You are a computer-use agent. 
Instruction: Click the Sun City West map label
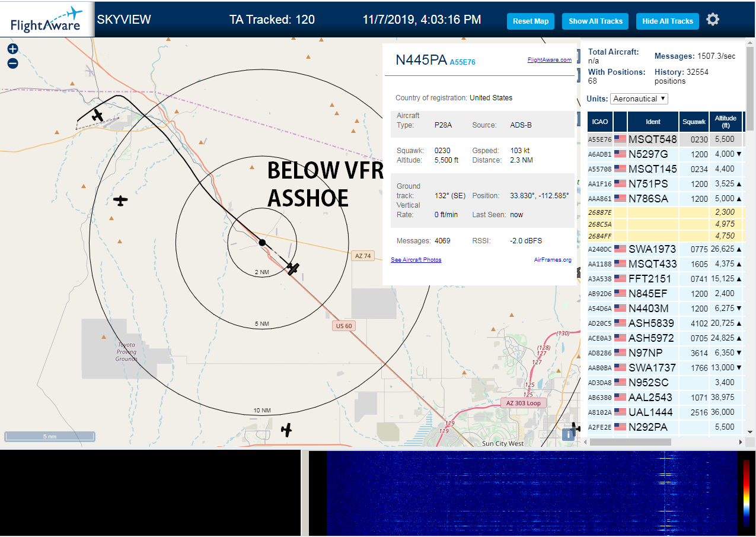click(x=503, y=444)
